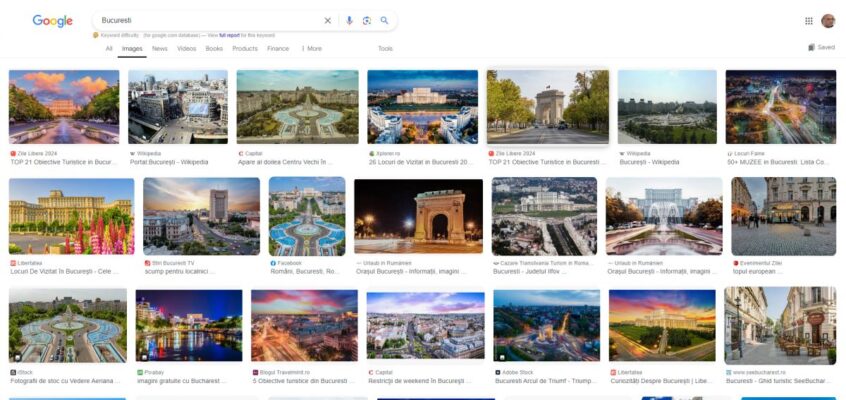Image resolution: width=846 pixels, height=400 pixels.
Task: Open the Parliament with pink flowers thumbnail
Action: click(71, 216)
